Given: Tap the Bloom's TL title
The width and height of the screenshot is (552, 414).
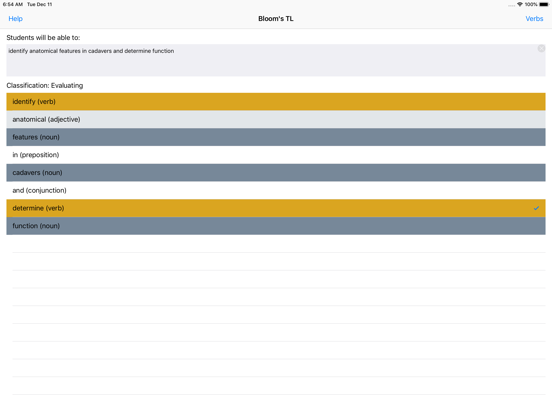Looking at the screenshot, I should coord(276,19).
